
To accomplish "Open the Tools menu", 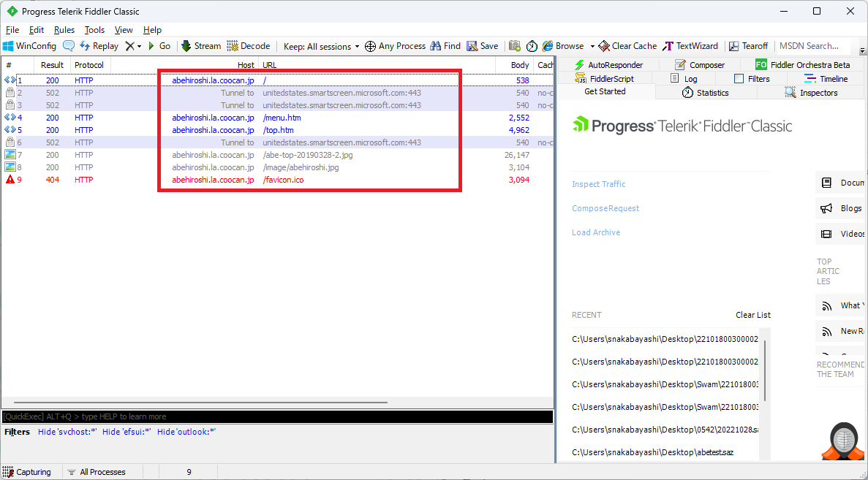I will pos(94,30).
